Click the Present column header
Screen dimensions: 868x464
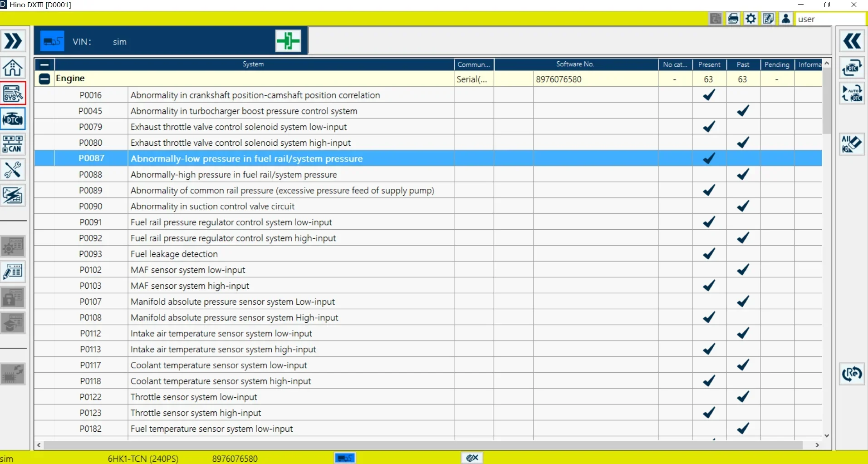pyautogui.click(x=709, y=64)
